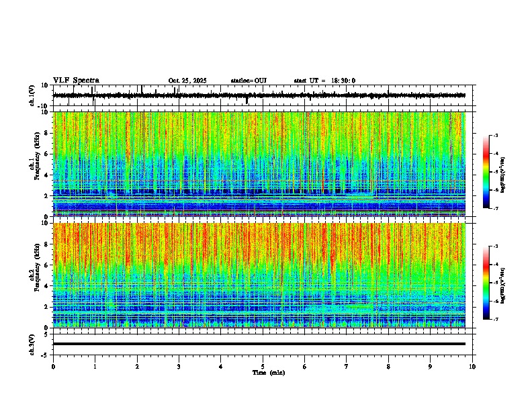Click inside the ch.1 spectrogram plot
This screenshot has height=411, width=532.
coord(259,164)
